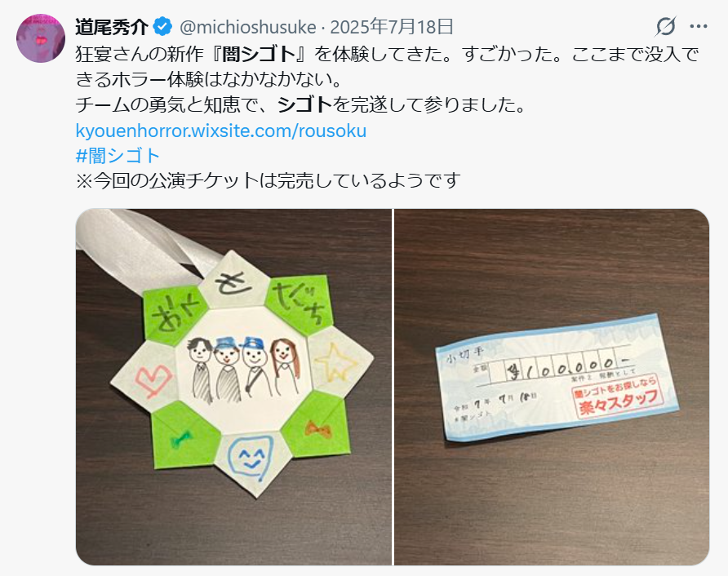Screen dimensions: 728x576
Task: Open the three-dot more options menu
Action: [x=699, y=26]
